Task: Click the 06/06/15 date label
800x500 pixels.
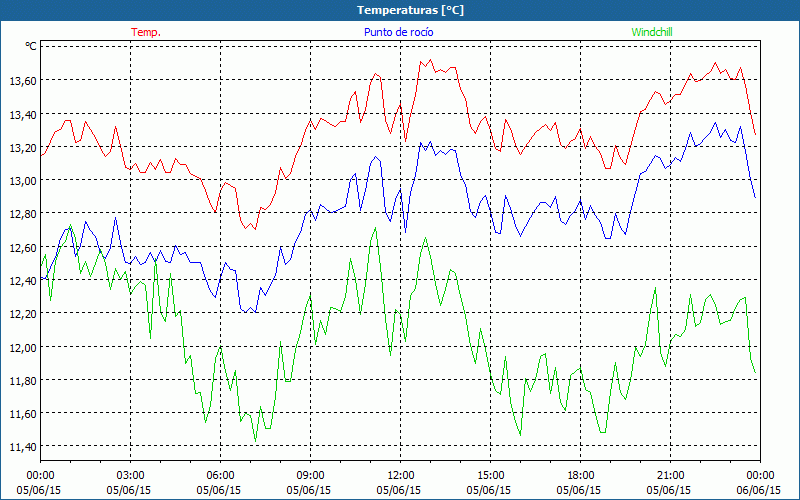Action: (759, 490)
